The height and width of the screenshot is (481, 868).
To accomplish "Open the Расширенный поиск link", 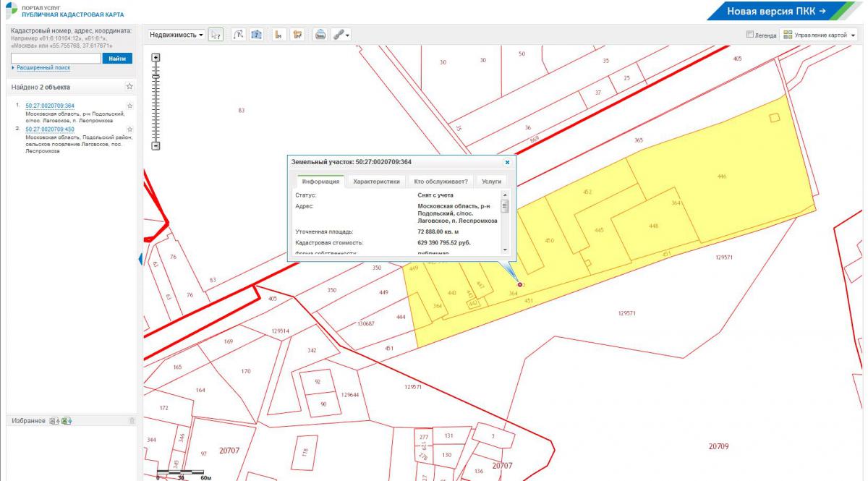I will pyautogui.click(x=43, y=68).
